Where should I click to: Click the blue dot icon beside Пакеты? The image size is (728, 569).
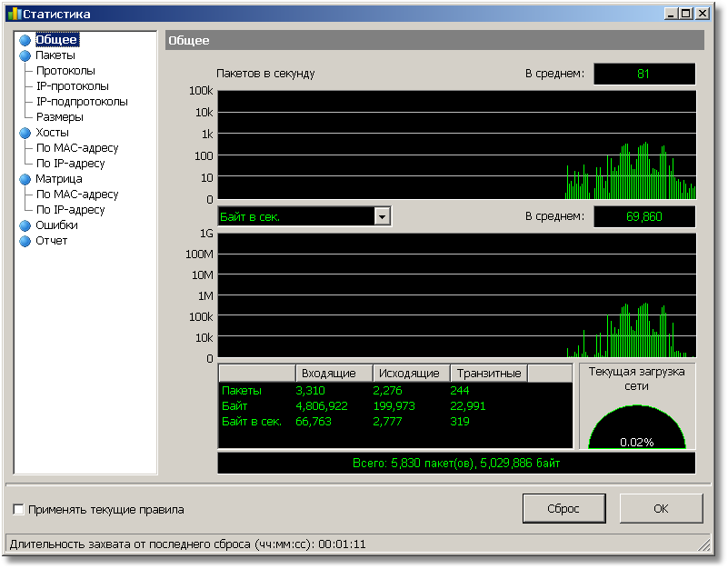tap(25, 55)
